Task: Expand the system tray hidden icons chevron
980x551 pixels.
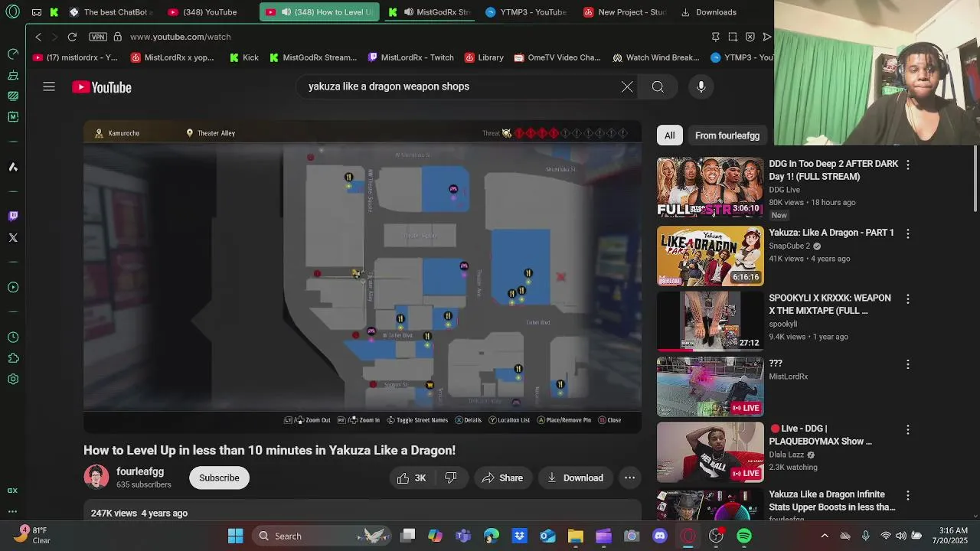Action: tap(825, 536)
